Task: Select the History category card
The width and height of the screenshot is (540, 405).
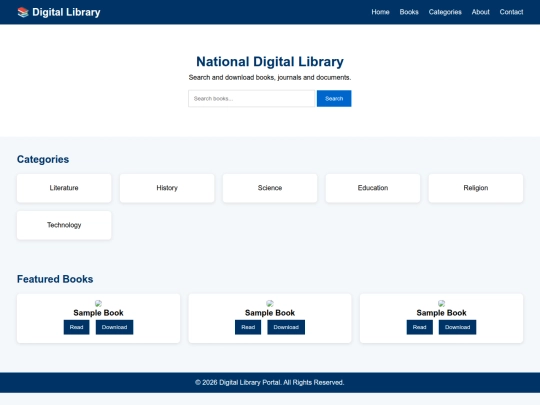Action: click(167, 188)
